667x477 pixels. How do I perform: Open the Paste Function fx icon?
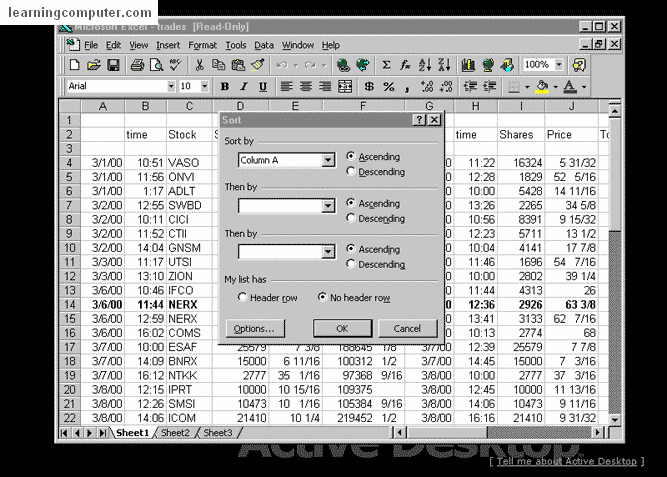[x=405, y=65]
